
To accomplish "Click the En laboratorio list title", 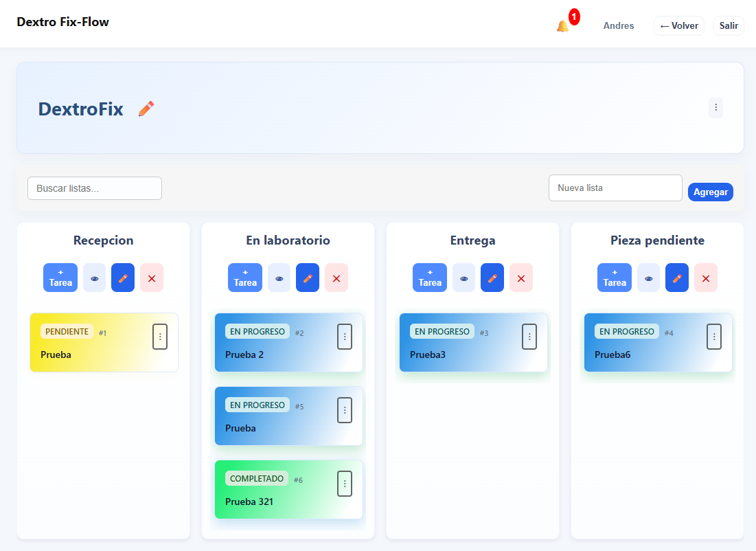I will (288, 240).
